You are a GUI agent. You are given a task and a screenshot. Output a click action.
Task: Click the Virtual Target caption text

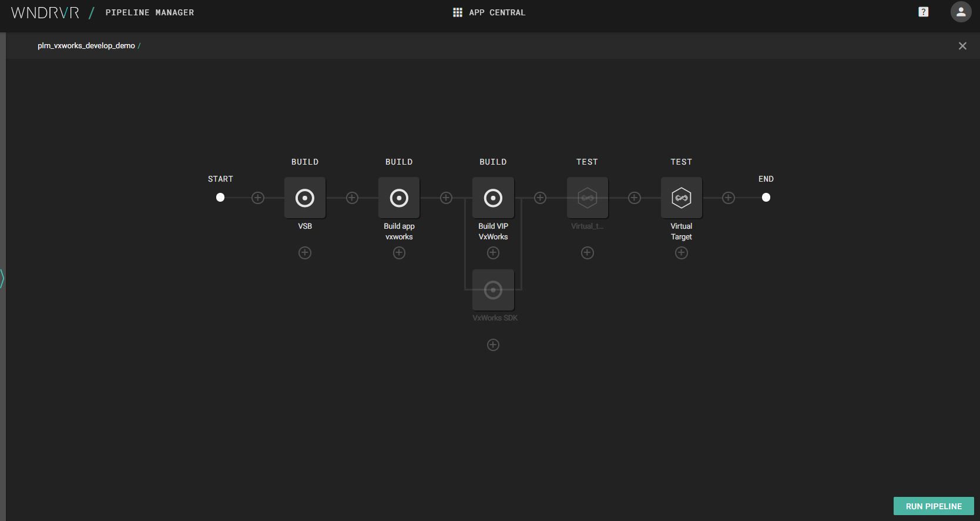(x=681, y=231)
